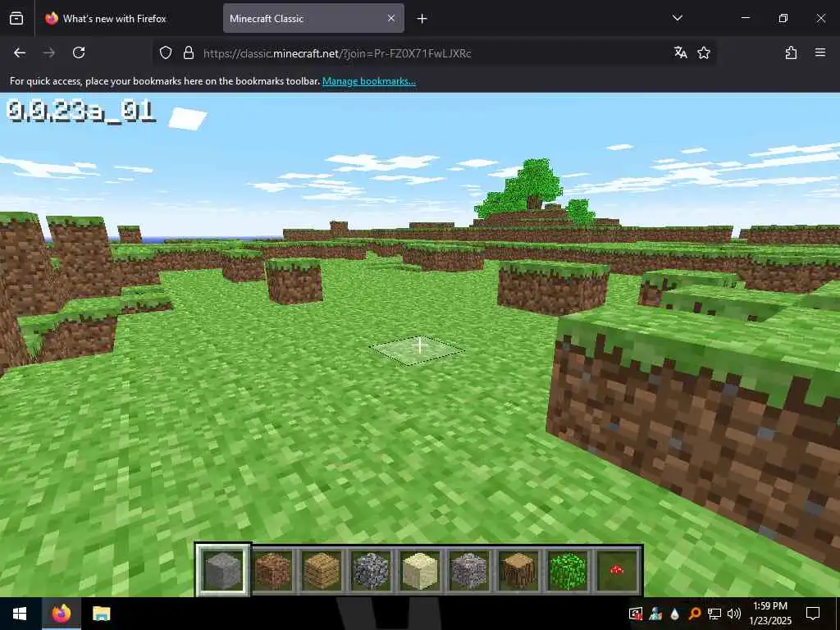The height and width of the screenshot is (630, 840).
Task: Select the dirt block in hotbar
Action: click(x=272, y=571)
